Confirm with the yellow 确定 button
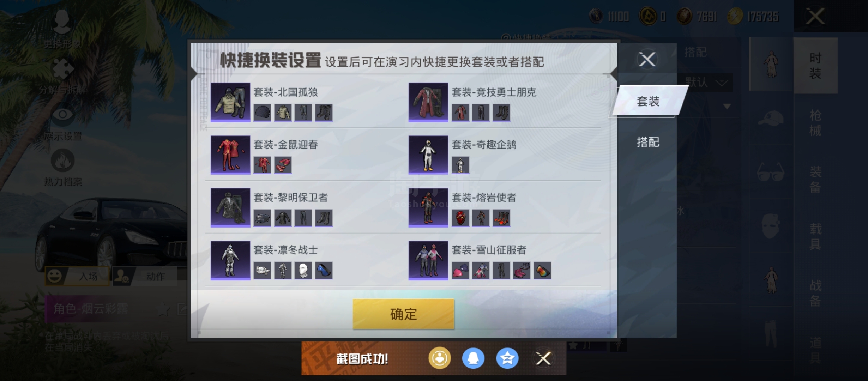 tap(403, 314)
